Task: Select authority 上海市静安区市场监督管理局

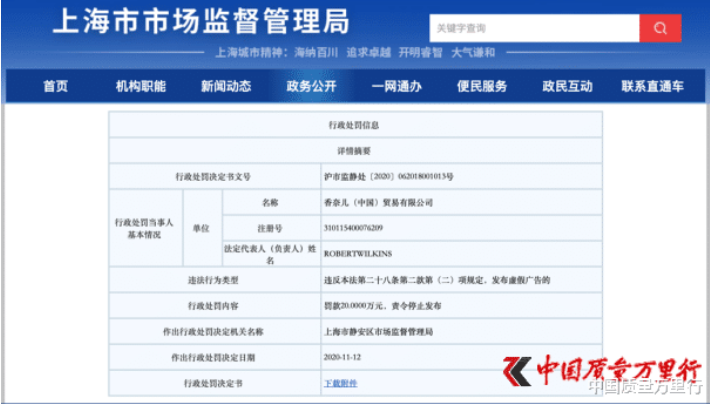Action: (x=379, y=332)
